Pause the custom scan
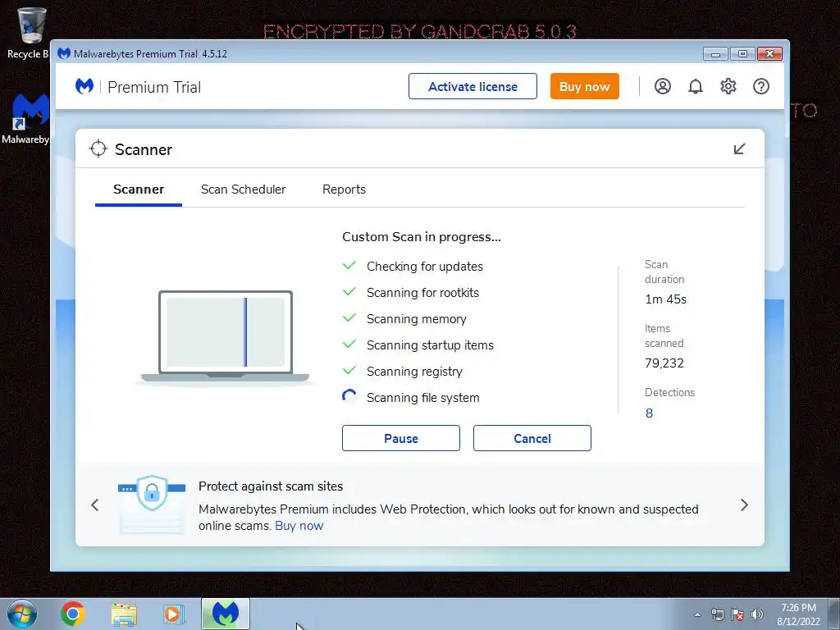This screenshot has width=840, height=630. [400, 438]
